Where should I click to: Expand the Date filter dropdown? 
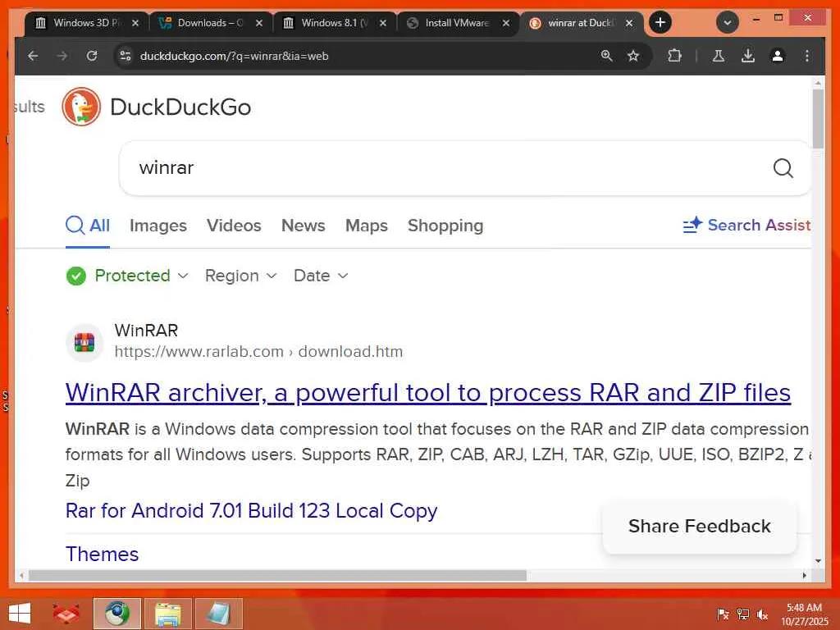tap(321, 276)
